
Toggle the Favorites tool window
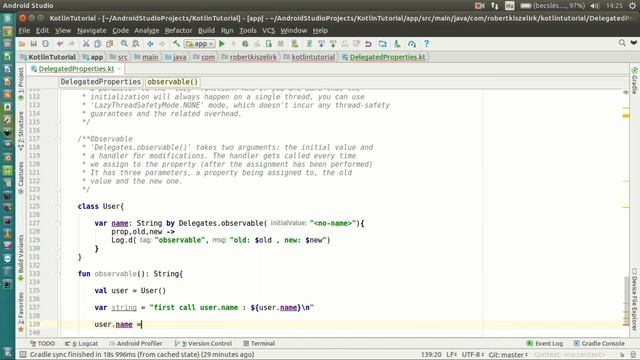pyautogui.click(x=21, y=312)
